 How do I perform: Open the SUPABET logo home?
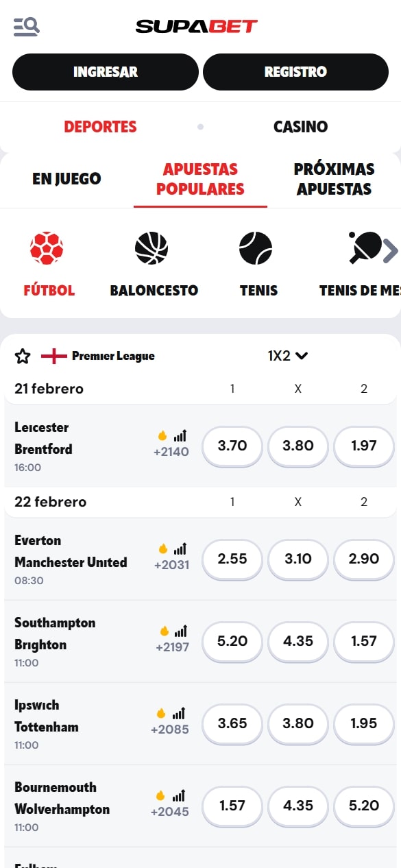point(197,27)
